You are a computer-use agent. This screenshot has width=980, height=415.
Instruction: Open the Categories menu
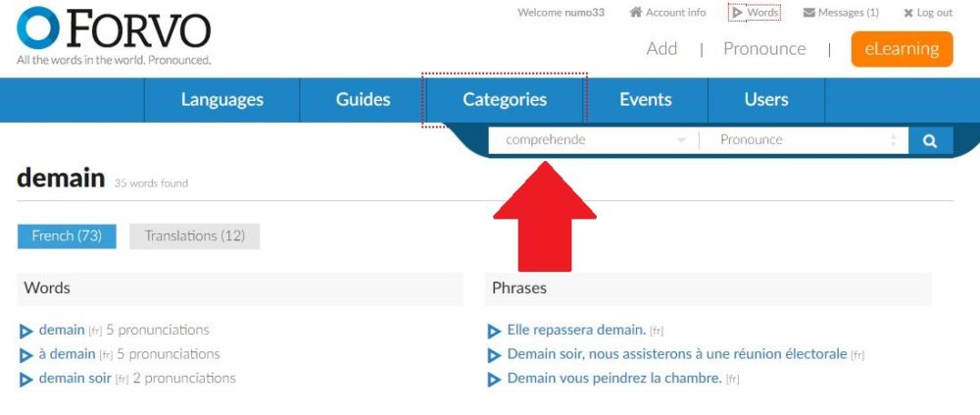(x=505, y=99)
